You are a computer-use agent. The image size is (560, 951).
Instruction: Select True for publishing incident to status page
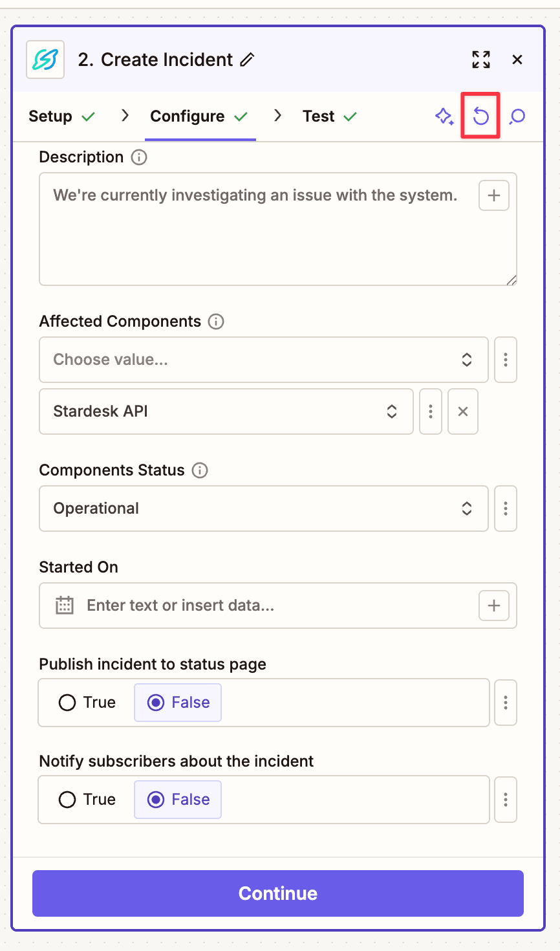(87, 702)
